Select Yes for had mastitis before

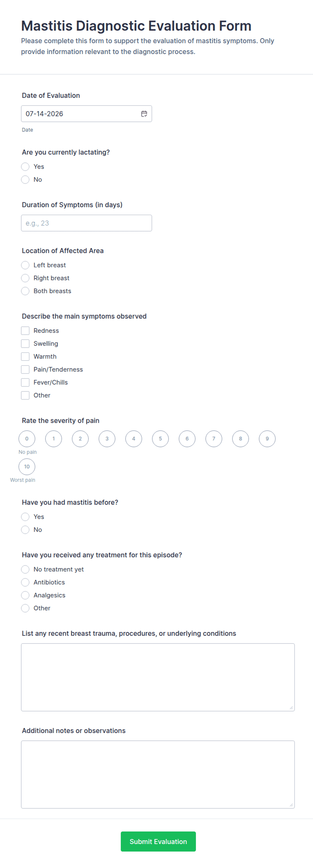[25, 517]
